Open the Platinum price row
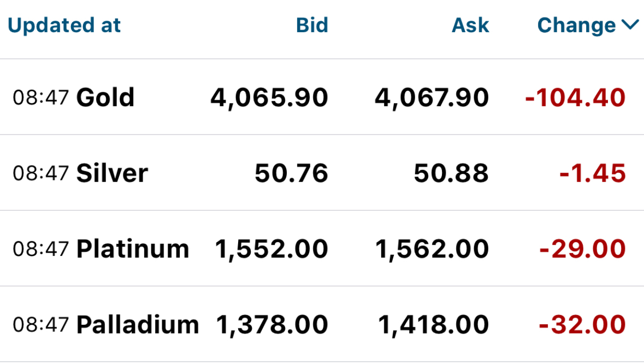The width and height of the screenshot is (644, 363). point(322,248)
